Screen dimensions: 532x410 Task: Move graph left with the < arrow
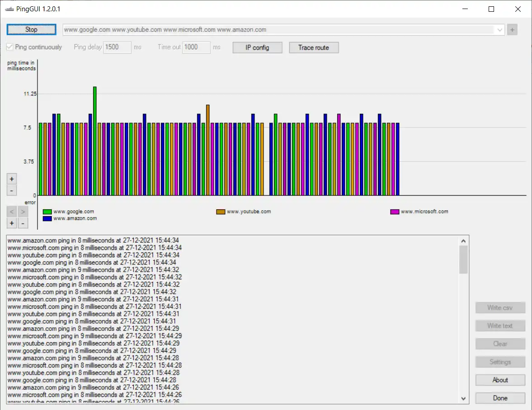click(x=12, y=212)
